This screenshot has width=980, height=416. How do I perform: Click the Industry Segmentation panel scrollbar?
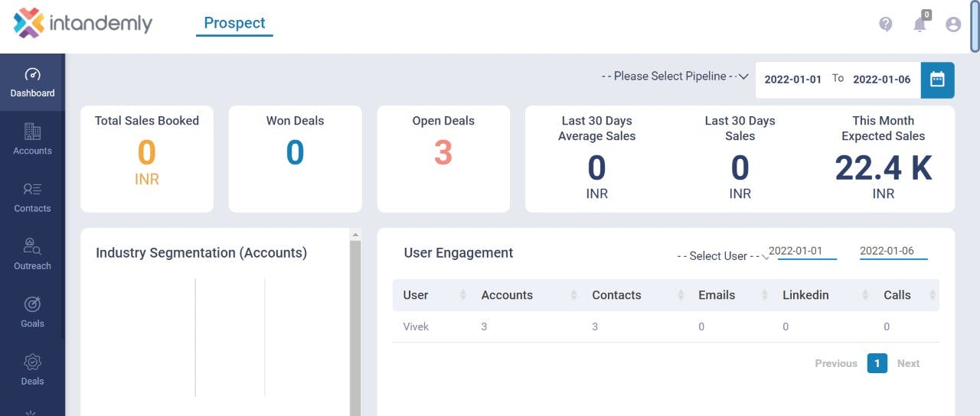click(x=355, y=321)
